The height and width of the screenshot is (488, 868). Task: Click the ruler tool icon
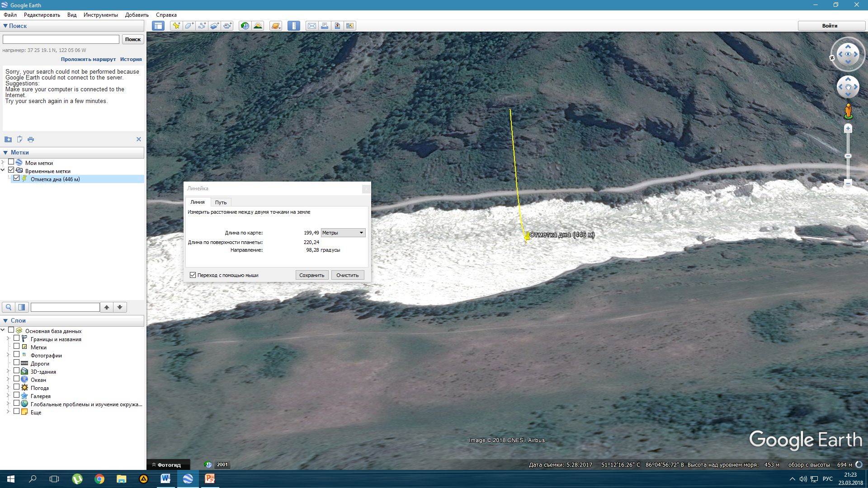tap(294, 26)
